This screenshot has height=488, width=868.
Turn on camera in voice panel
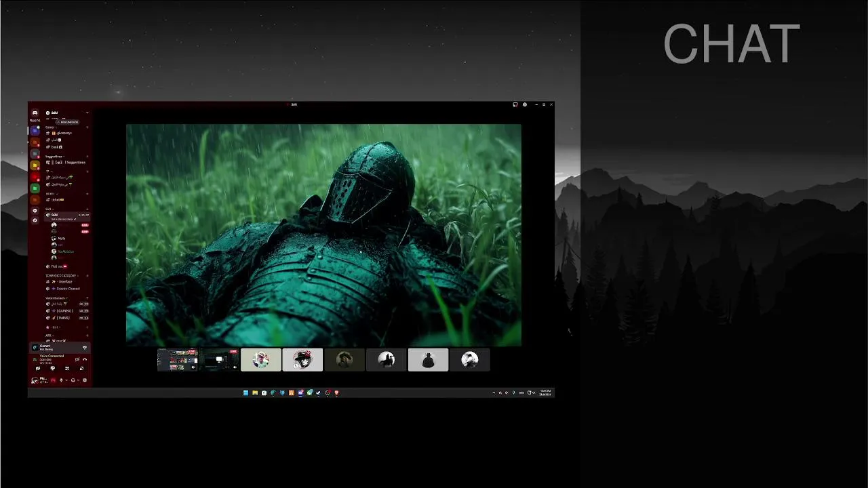[38, 368]
